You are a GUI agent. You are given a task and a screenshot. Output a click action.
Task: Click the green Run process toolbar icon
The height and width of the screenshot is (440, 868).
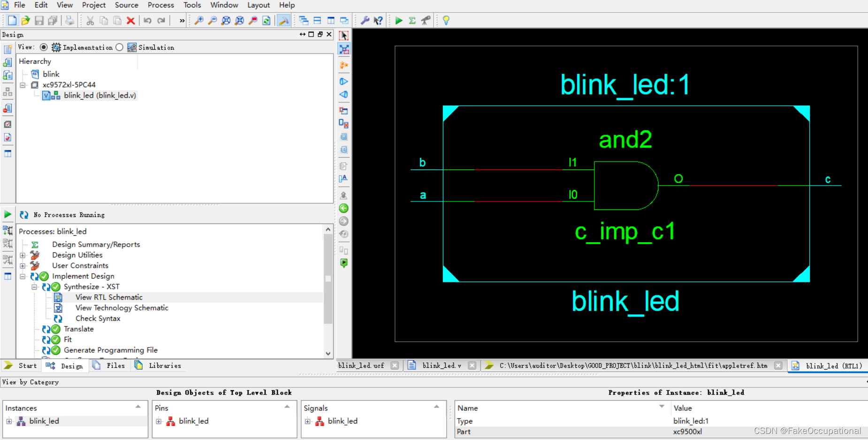tap(398, 20)
